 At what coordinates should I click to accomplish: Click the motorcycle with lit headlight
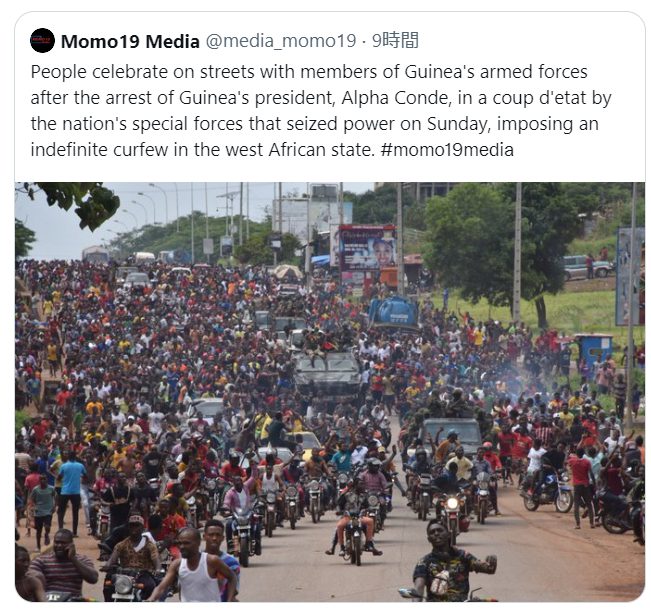click(452, 510)
